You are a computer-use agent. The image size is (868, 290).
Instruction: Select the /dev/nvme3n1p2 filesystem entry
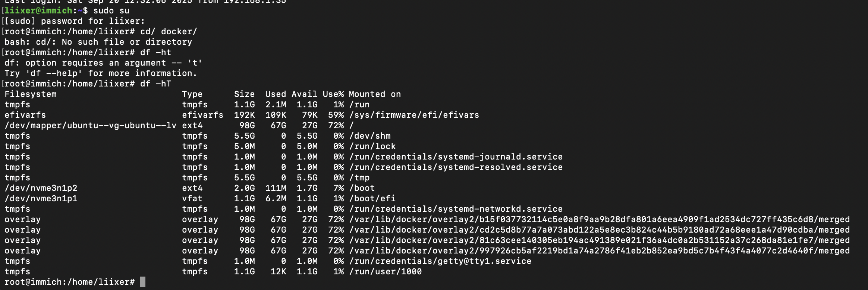coord(41,188)
